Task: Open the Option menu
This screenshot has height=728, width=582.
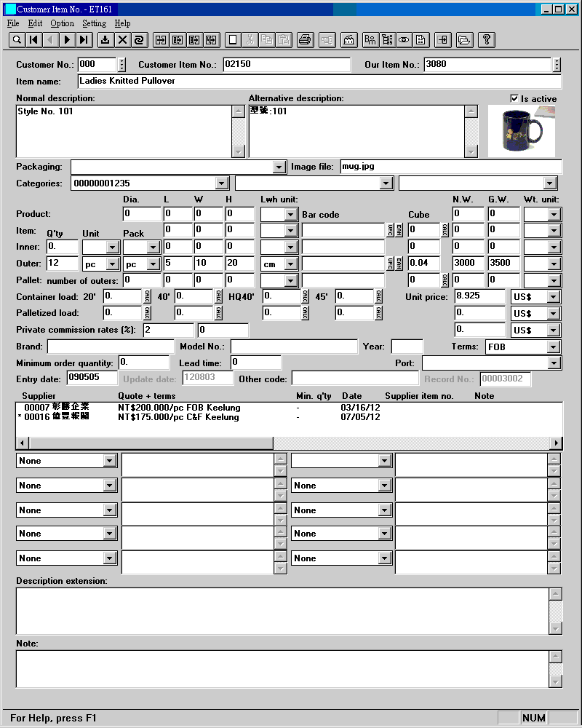Action: point(62,23)
